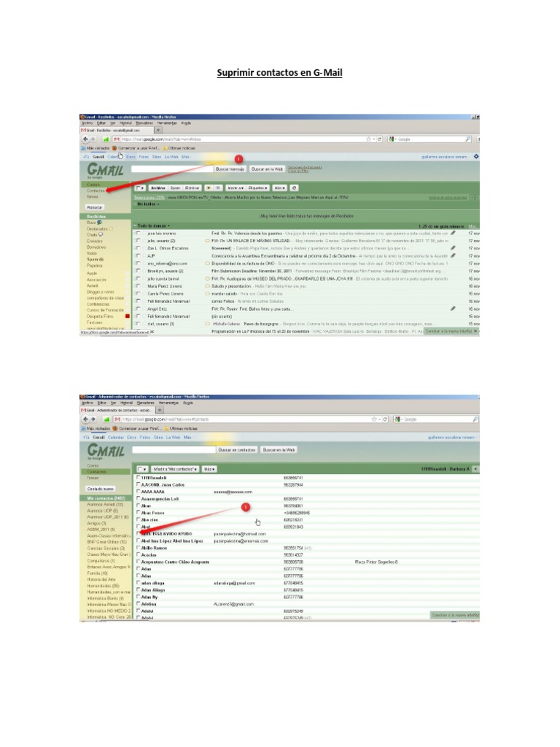
Task: Click reload icon in inbox window address bar
Action: pyautogui.click(x=379, y=139)
